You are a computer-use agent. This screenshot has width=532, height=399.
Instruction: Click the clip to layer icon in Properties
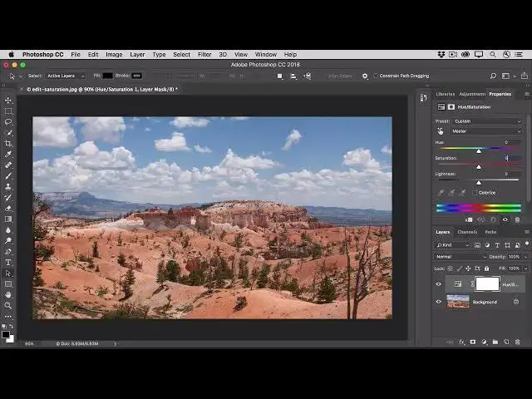point(469,219)
